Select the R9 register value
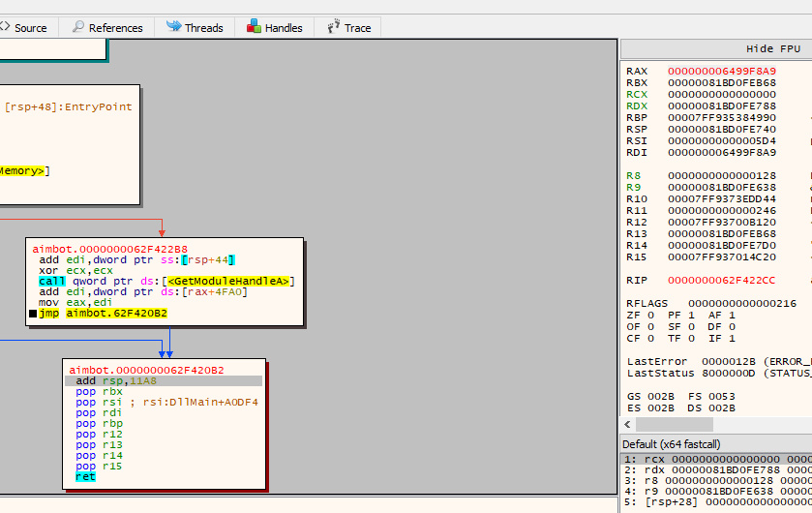This screenshot has width=812, height=513. pos(721,188)
